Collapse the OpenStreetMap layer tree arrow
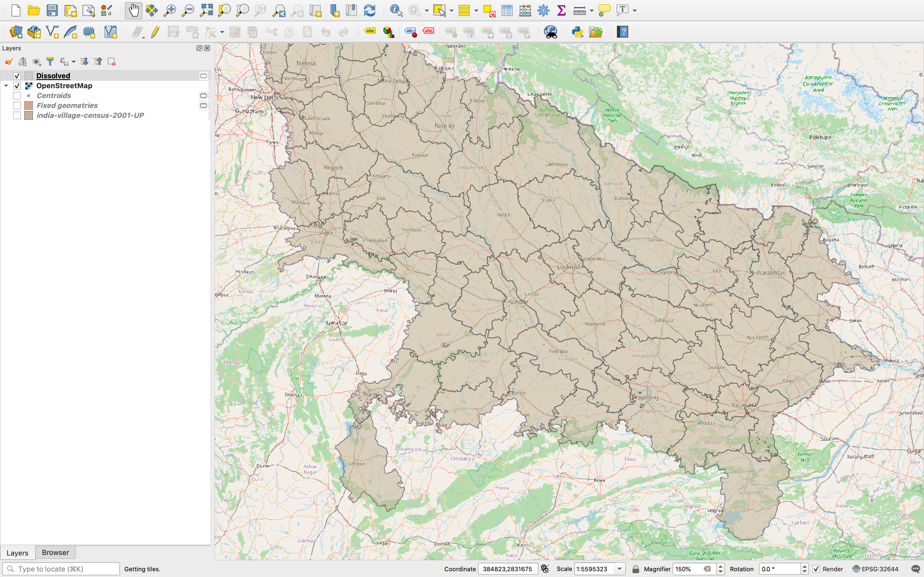 (6, 85)
